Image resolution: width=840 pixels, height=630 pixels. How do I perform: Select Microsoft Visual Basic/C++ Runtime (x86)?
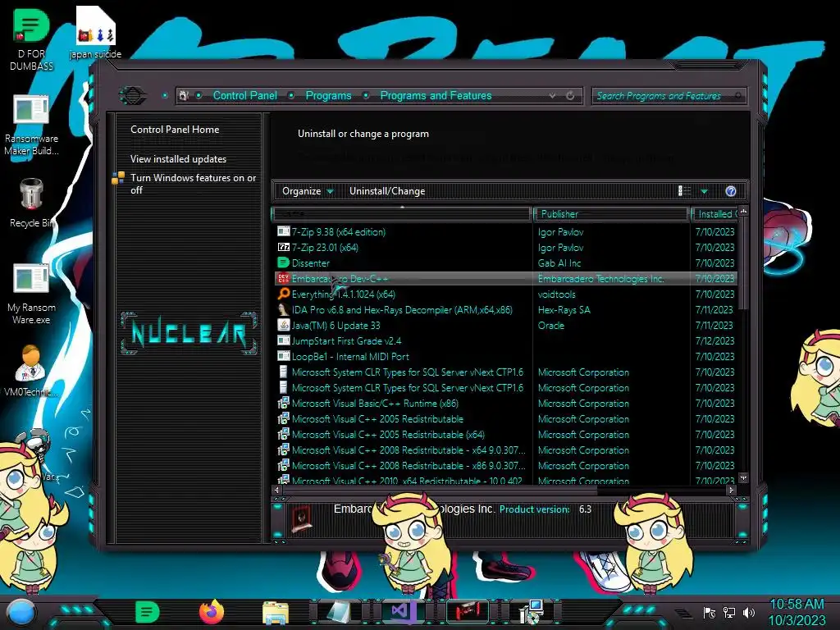(505, 403)
